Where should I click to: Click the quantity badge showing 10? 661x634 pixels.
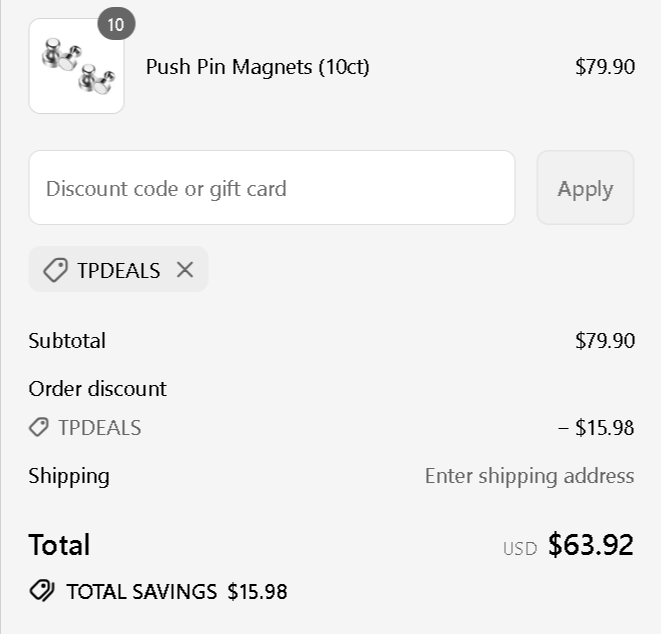(116, 25)
